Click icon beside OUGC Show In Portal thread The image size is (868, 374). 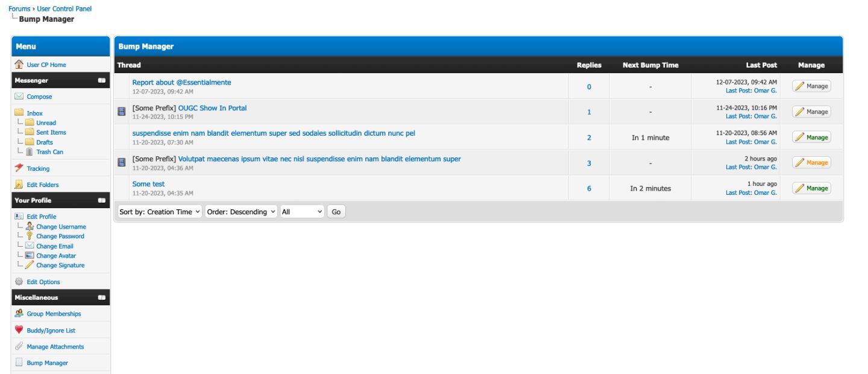(122, 112)
